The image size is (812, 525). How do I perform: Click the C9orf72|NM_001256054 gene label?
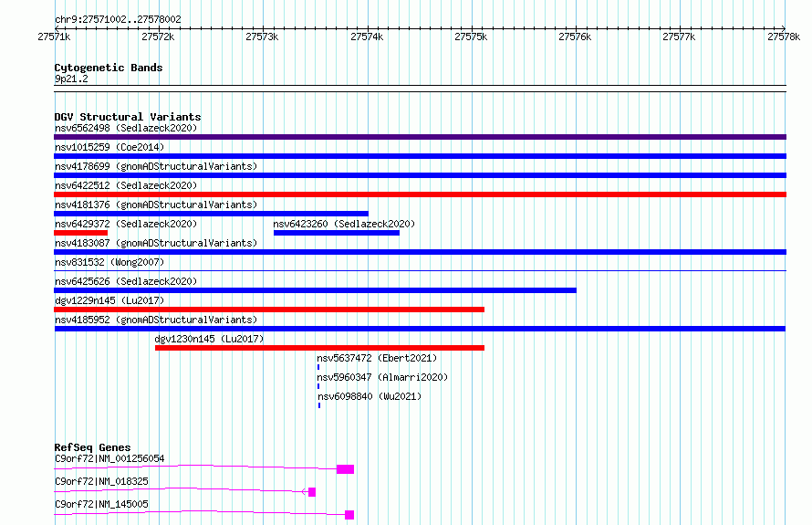109,458
